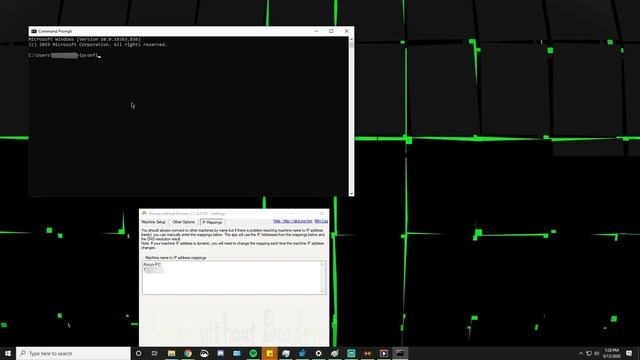Image resolution: width=640 pixels, height=360 pixels.
Task: Open the Settings gear taskbar icon
Action: click(x=318, y=353)
